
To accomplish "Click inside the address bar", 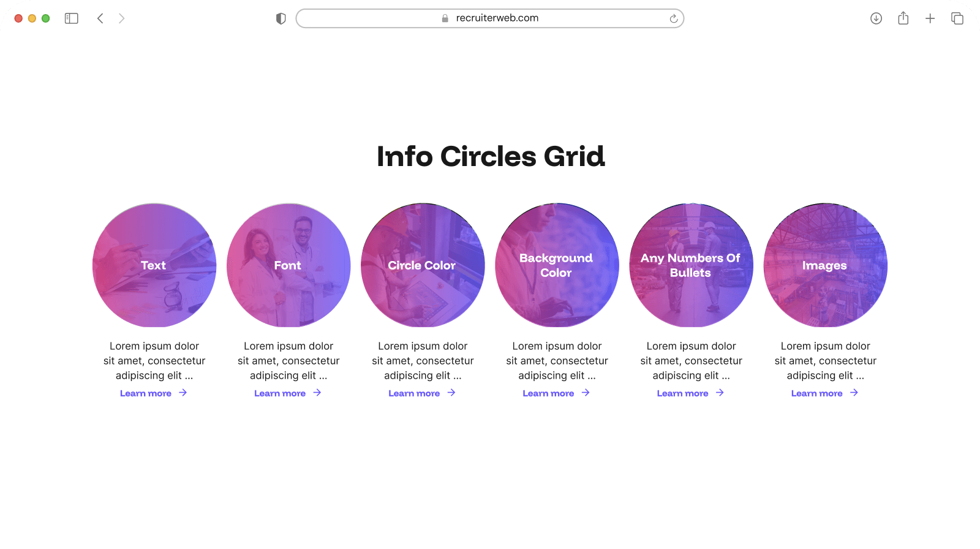I will tap(490, 18).
